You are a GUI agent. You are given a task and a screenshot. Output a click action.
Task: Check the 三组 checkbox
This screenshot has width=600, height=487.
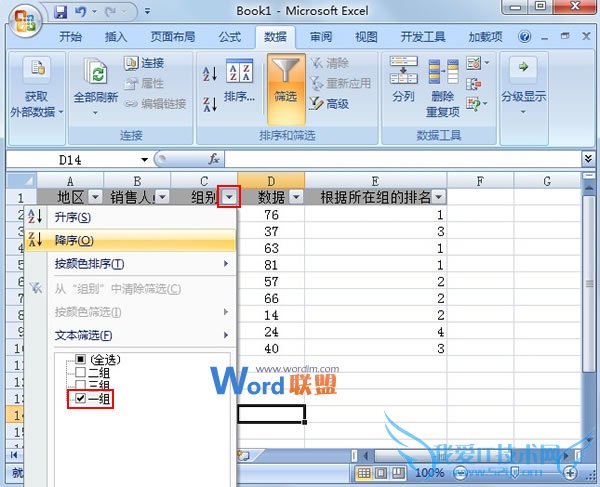point(80,384)
